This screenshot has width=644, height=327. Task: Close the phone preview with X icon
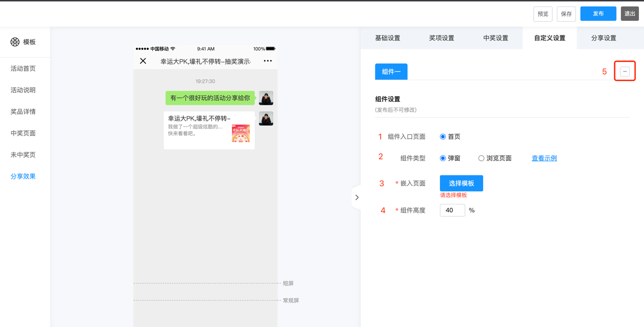coord(143,61)
